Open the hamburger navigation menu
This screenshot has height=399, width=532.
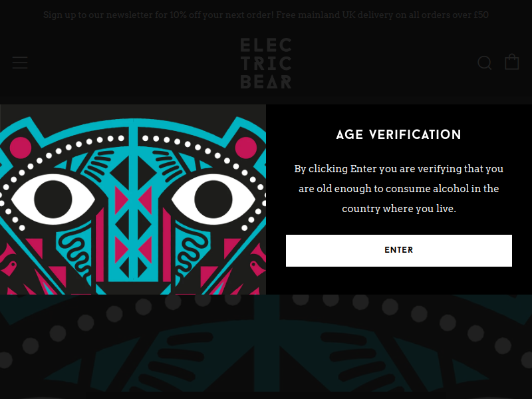tap(20, 63)
